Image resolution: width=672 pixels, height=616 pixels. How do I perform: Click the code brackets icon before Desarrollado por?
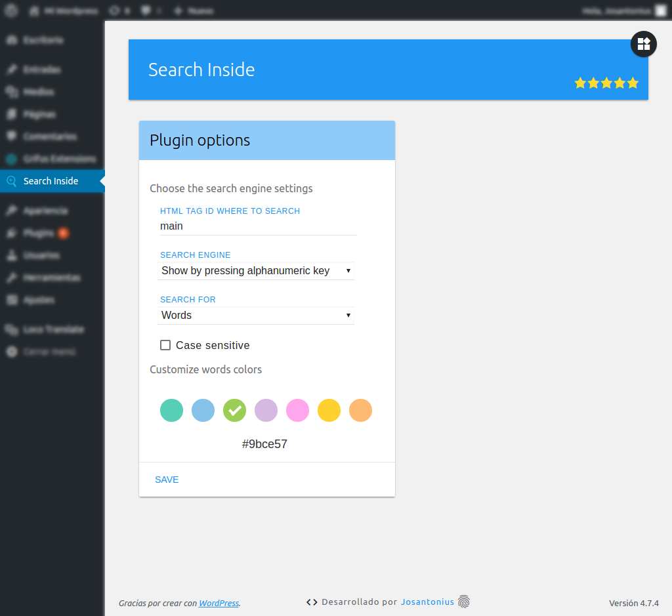312,602
